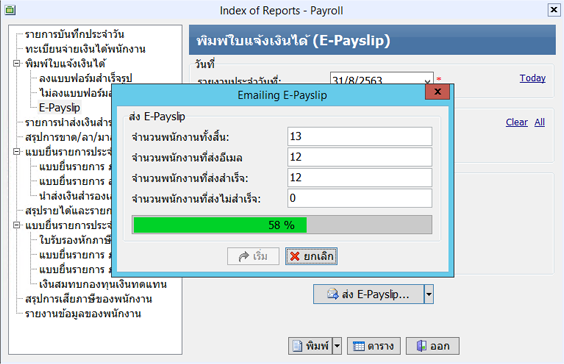Open the พิมพ์ button dropdown arrow
This screenshot has width=564, height=364.
(337, 346)
